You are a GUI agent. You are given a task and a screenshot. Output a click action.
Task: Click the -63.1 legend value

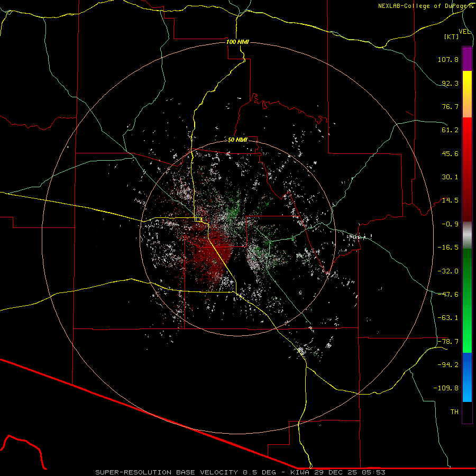tap(448, 318)
